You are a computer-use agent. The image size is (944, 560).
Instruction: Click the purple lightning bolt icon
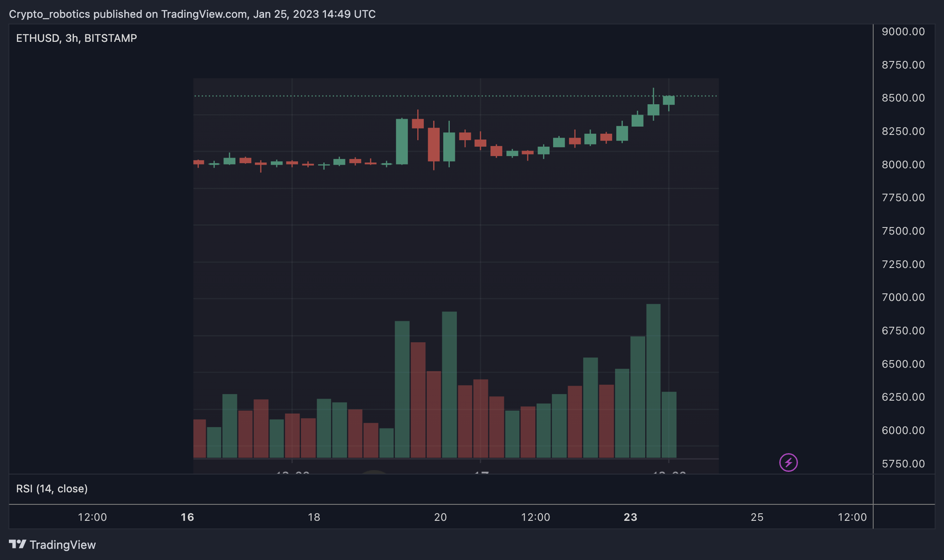788,463
